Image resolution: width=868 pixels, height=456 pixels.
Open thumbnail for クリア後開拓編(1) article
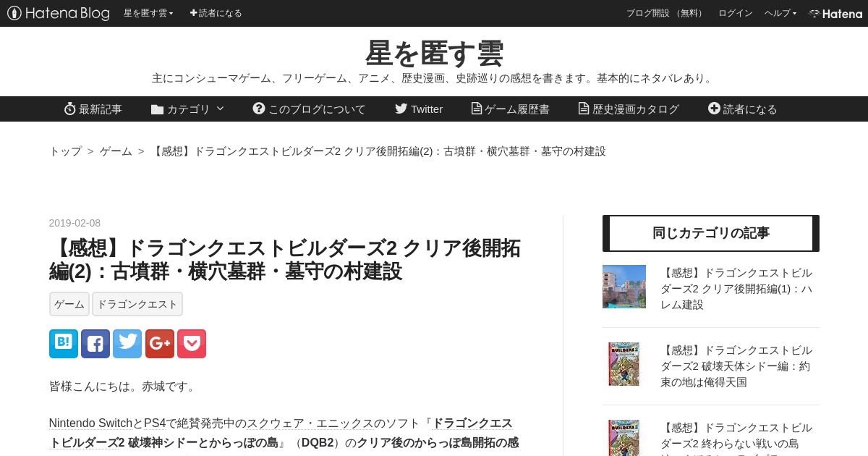(624, 287)
